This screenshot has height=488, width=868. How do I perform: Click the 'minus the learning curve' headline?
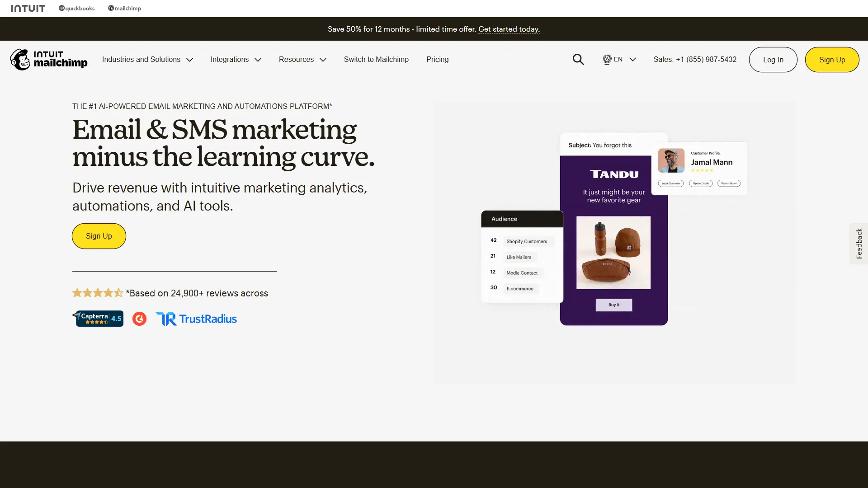[x=223, y=157]
